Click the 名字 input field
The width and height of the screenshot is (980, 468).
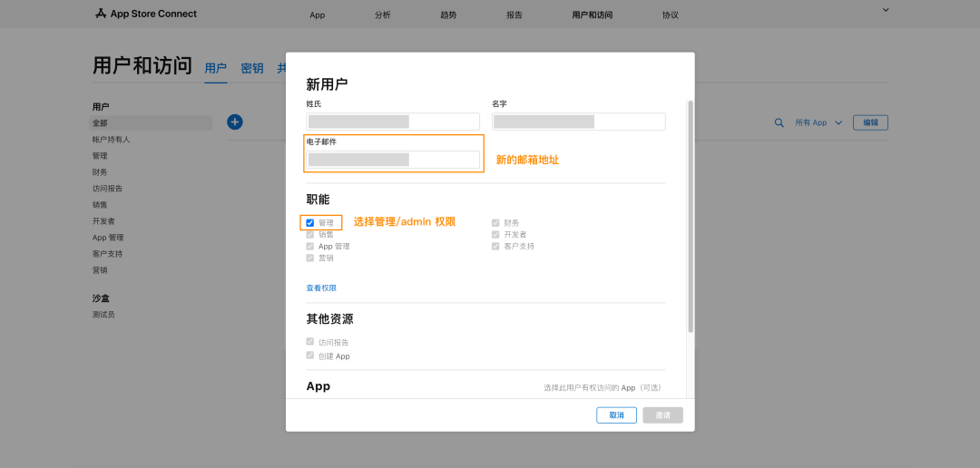click(x=579, y=122)
